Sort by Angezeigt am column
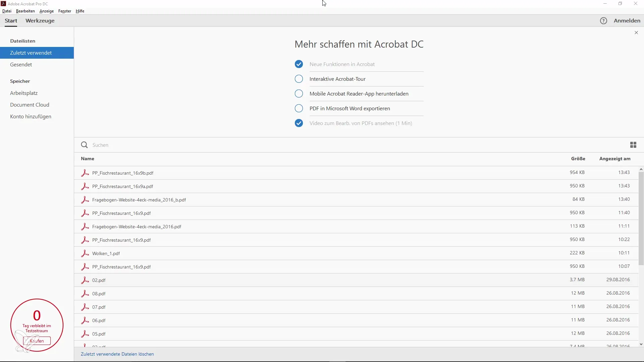 pos(615,159)
